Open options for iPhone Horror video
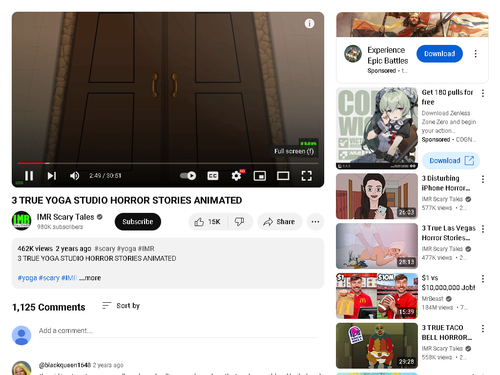Screen dimensions: 500x375 click(483, 179)
